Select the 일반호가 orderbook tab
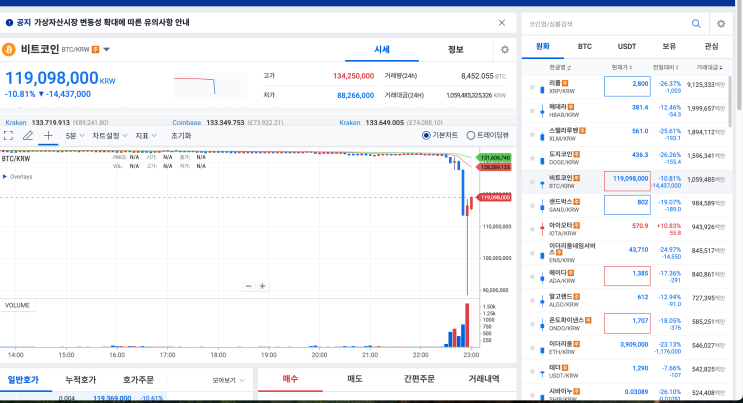743x403 pixels. tap(23, 380)
